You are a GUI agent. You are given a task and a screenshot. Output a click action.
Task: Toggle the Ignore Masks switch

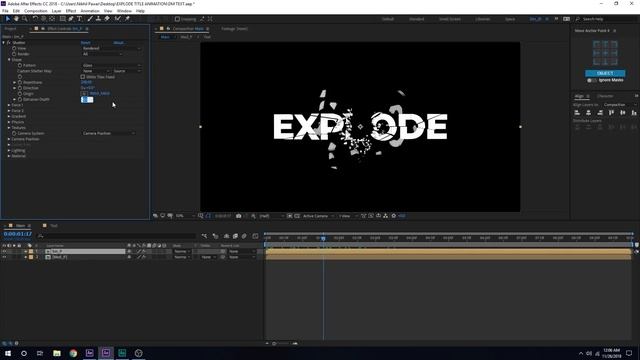coord(591,80)
